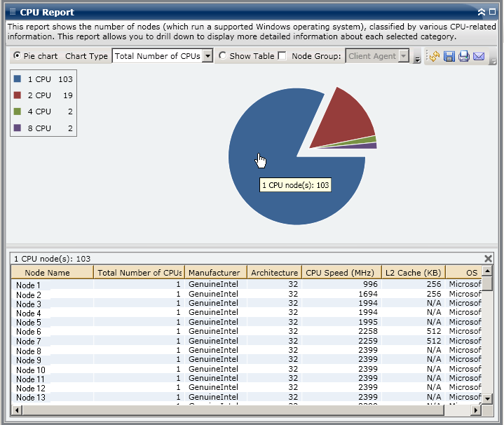The image size is (504, 425).
Task: Click the CPU Report title bar grip icon
Action: click(x=12, y=12)
